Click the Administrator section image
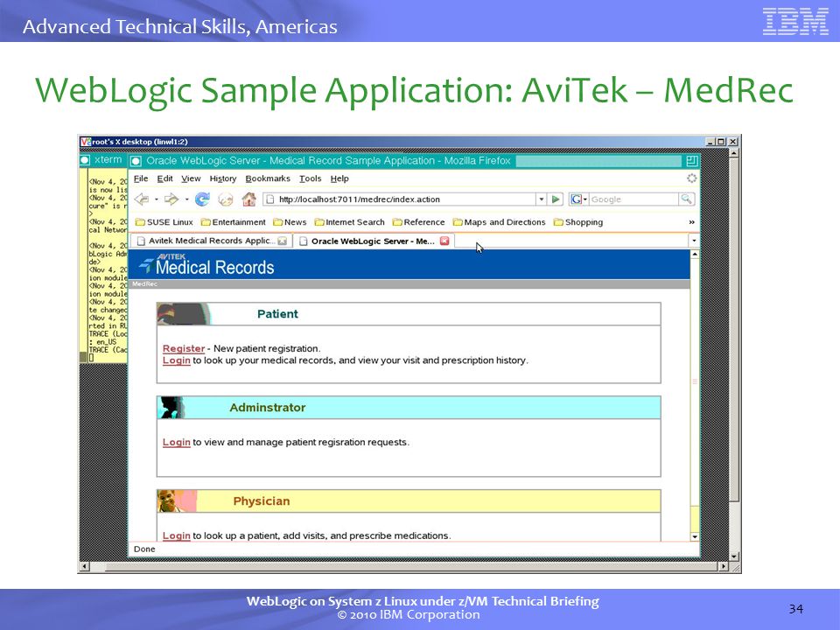This screenshot has width=840, height=630. coord(171,408)
